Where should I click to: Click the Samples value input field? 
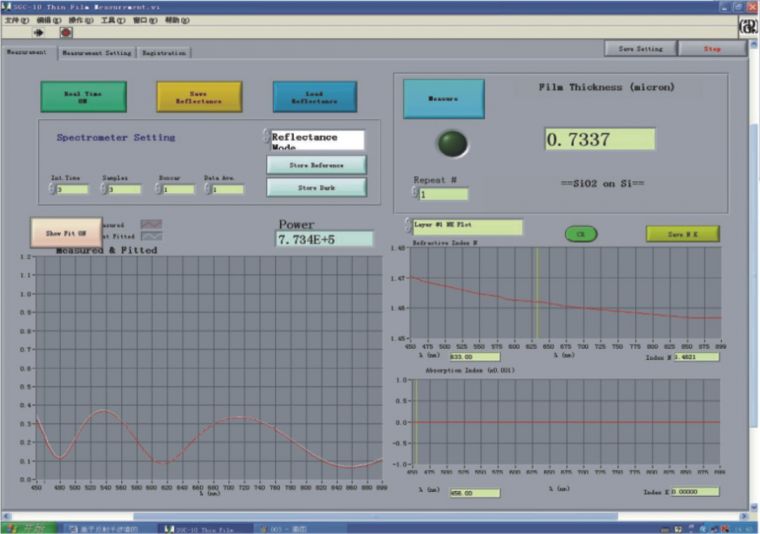tap(126, 189)
